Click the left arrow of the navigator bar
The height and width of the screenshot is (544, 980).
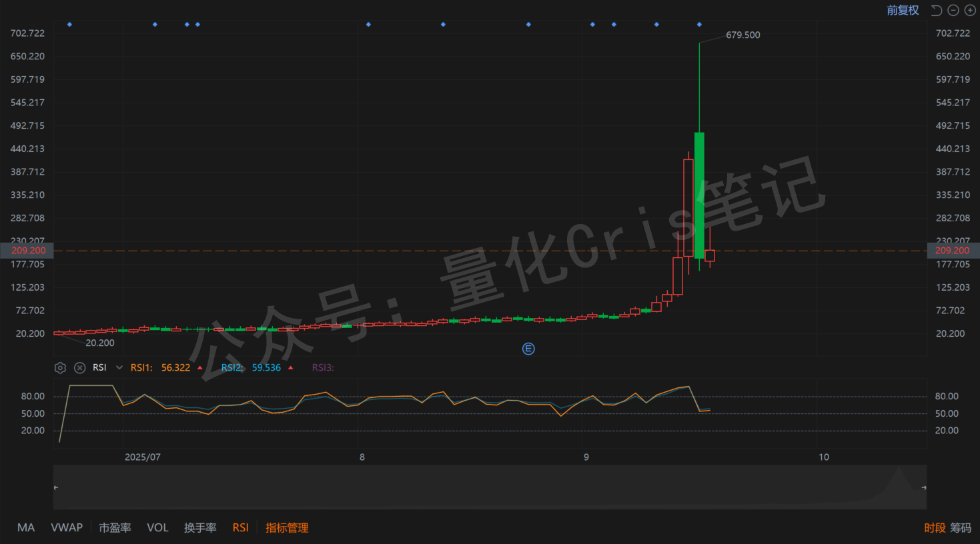56,487
